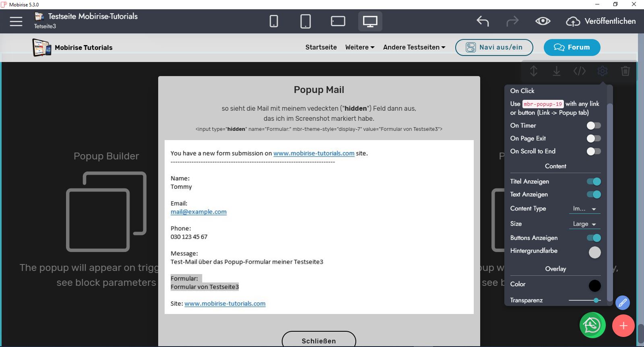
Task: Click the Mobirise Tutorials logo image
Action: coord(42,48)
